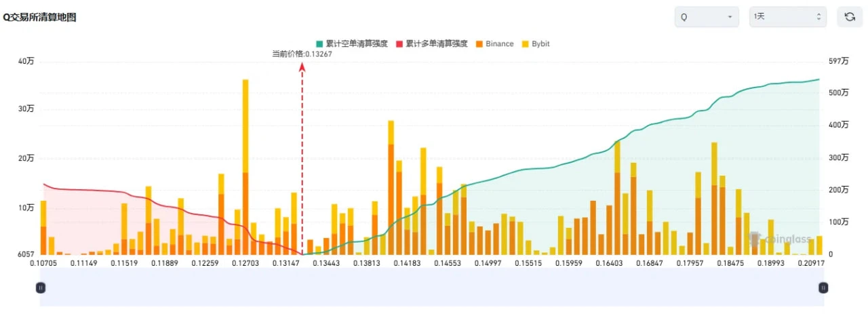Toggle Binance legend series
This screenshot has height=314, width=868.
[494, 43]
